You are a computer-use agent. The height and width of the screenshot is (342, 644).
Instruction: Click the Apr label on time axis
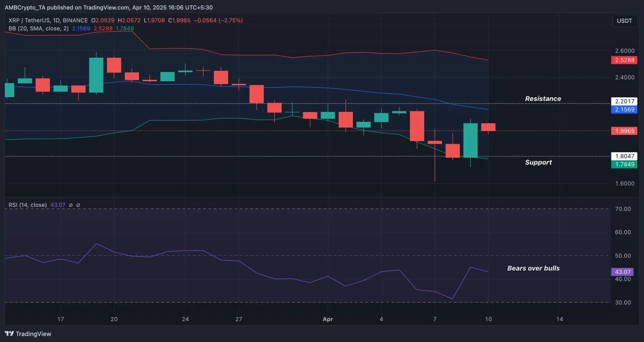[x=328, y=319]
